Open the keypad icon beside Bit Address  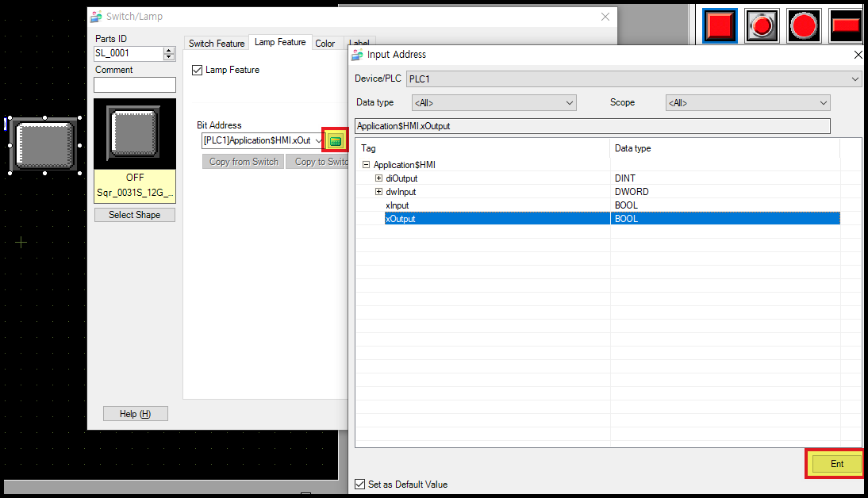[x=335, y=140]
